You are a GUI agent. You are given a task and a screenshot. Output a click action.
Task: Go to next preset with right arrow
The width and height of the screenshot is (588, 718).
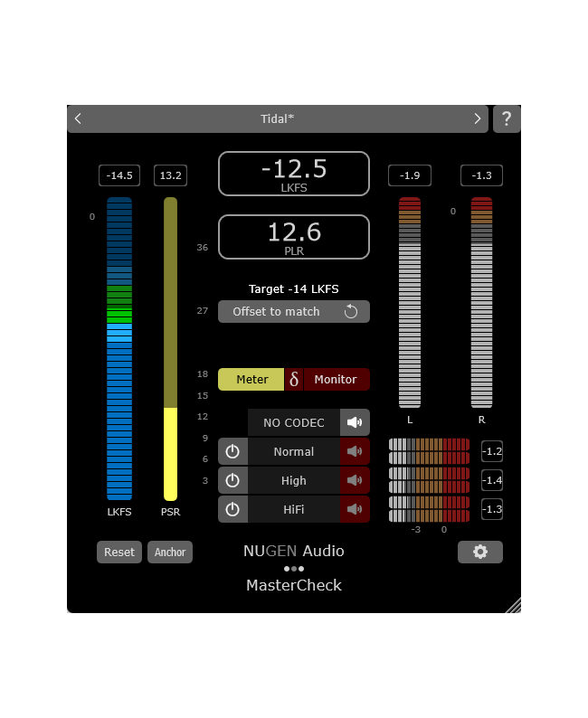(477, 118)
